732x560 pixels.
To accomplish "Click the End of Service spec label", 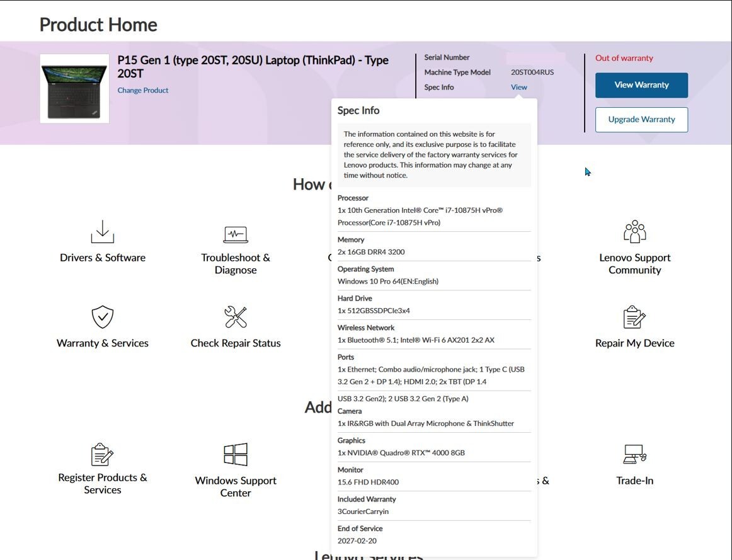I will coord(360,529).
